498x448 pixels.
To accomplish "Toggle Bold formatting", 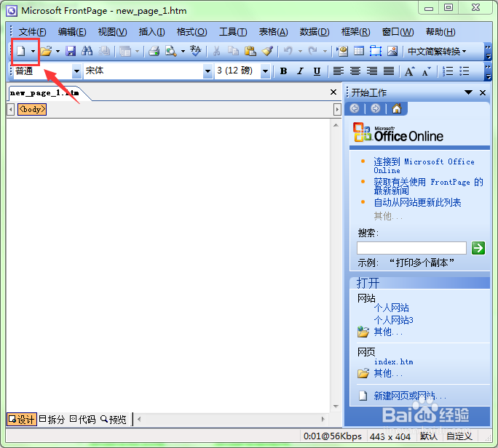I will (x=284, y=71).
